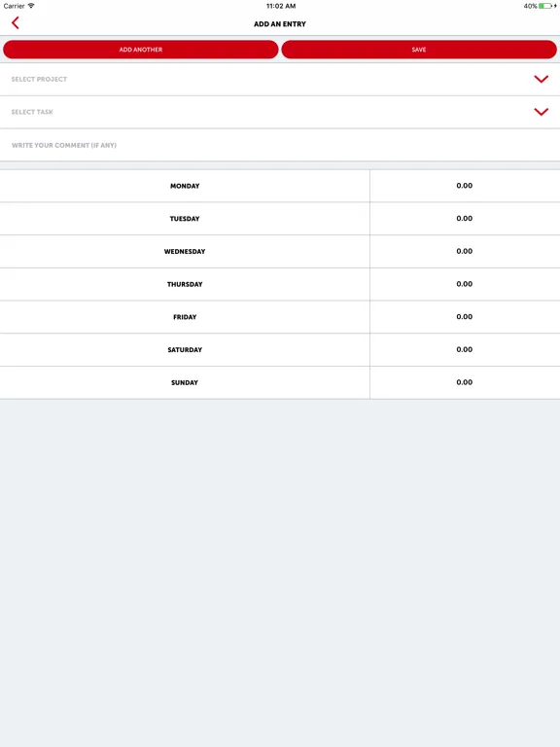Click the ADD ANOTHER button

click(140, 50)
